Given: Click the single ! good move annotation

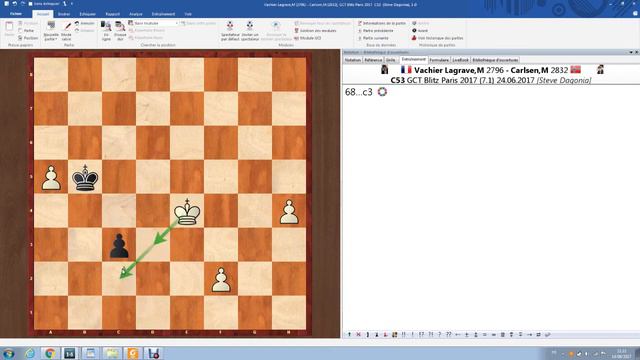Looking at the screenshot, I should tap(412, 335).
